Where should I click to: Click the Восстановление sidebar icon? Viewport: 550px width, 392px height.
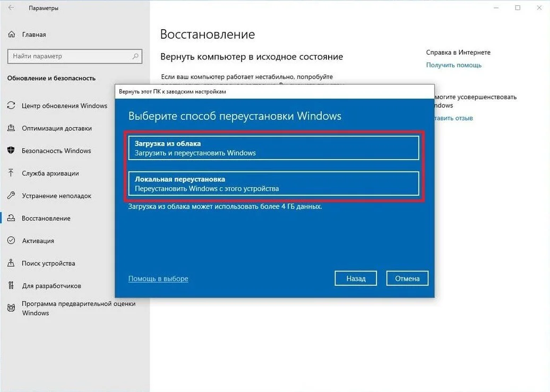tap(11, 218)
